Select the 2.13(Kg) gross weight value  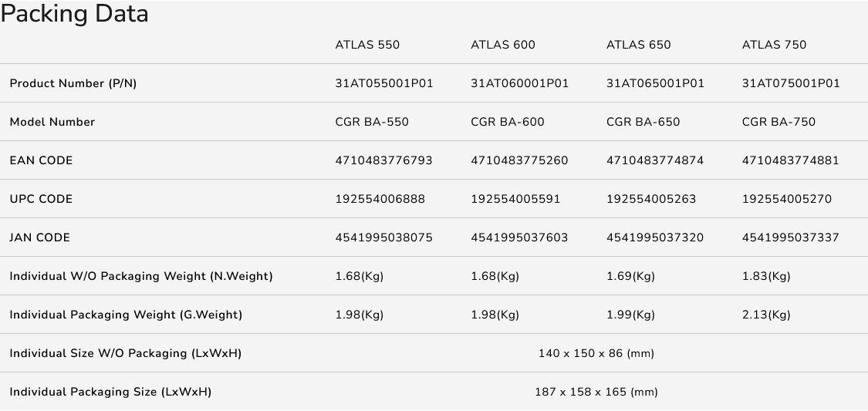(766, 315)
